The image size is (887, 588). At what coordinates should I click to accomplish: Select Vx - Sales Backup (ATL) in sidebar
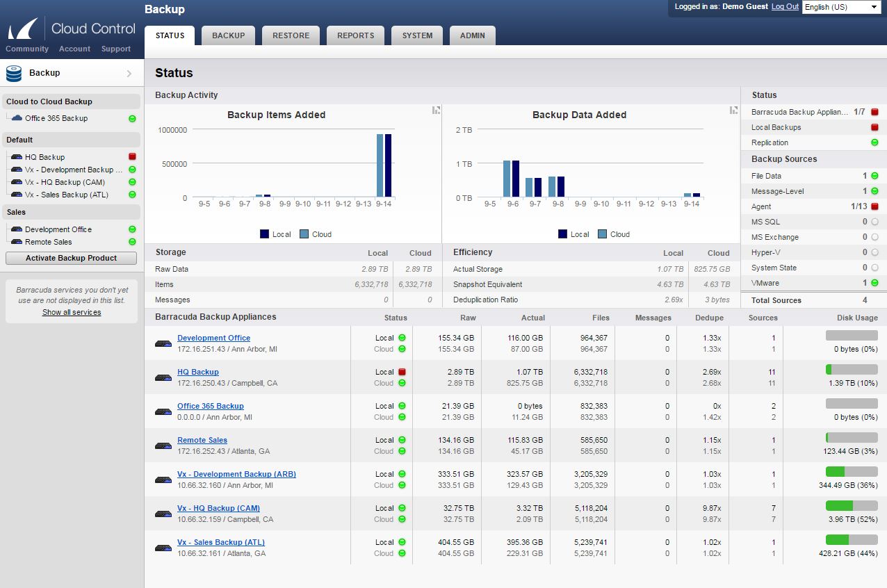67,195
